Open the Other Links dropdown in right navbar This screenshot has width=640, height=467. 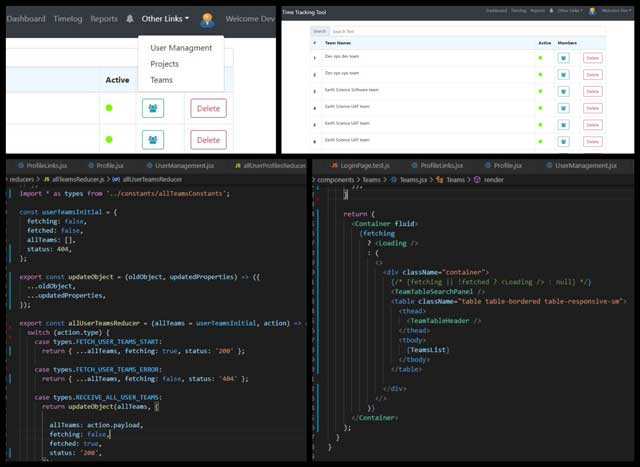pyautogui.click(x=569, y=11)
